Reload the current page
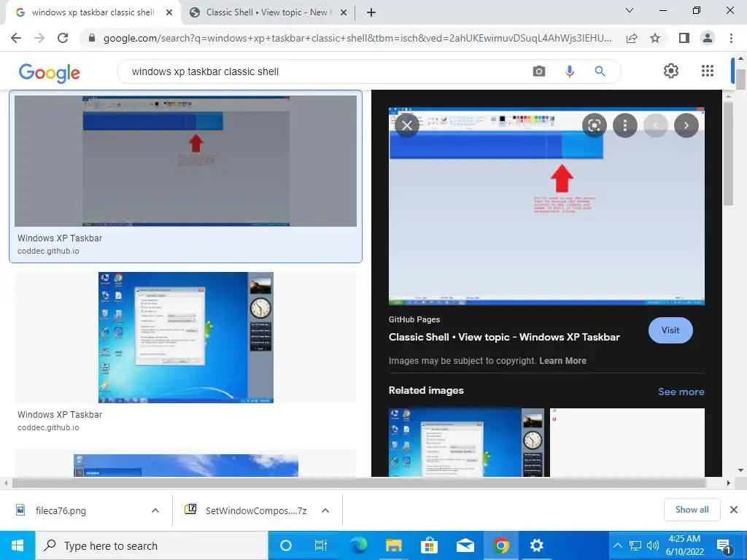This screenshot has width=747, height=560. (x=63, y=38)
